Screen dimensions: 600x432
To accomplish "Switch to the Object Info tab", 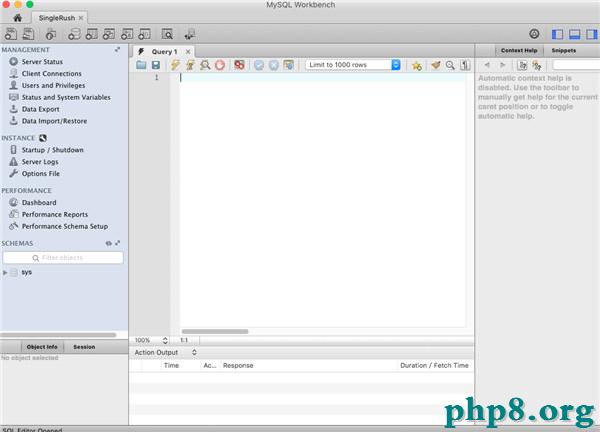I will [x=42, y=347].
